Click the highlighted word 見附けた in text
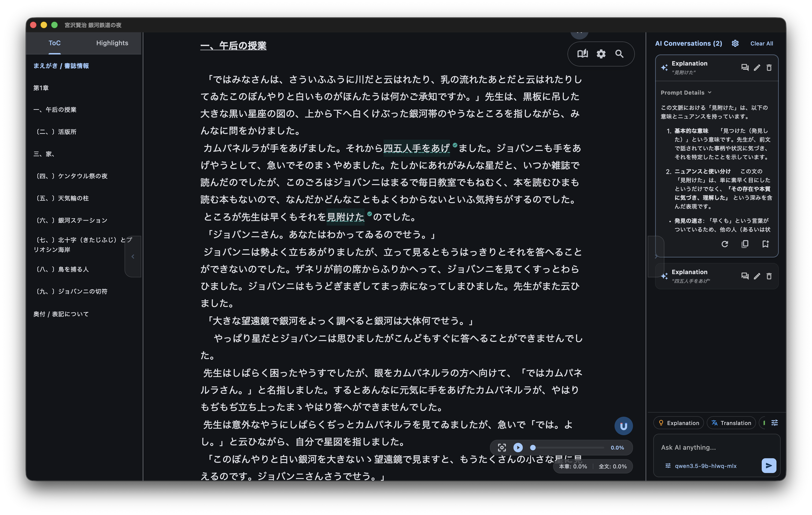The image size is (812, 515). (345, 217)
